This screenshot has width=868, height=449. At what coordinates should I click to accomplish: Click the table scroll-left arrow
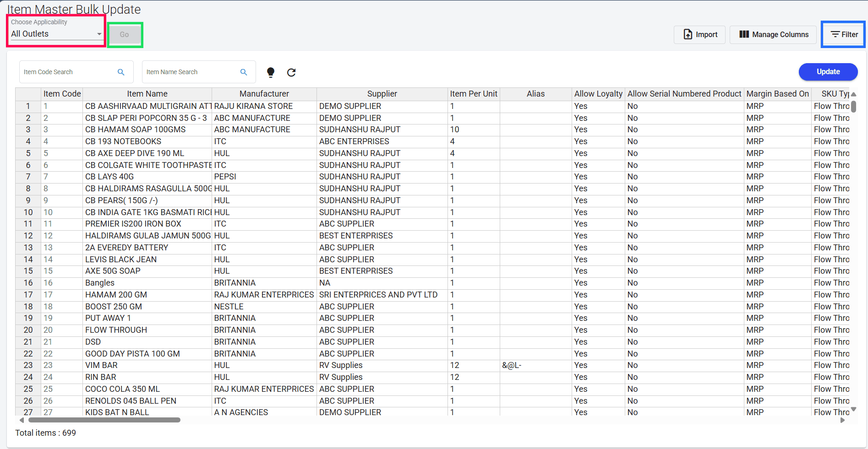22,420
